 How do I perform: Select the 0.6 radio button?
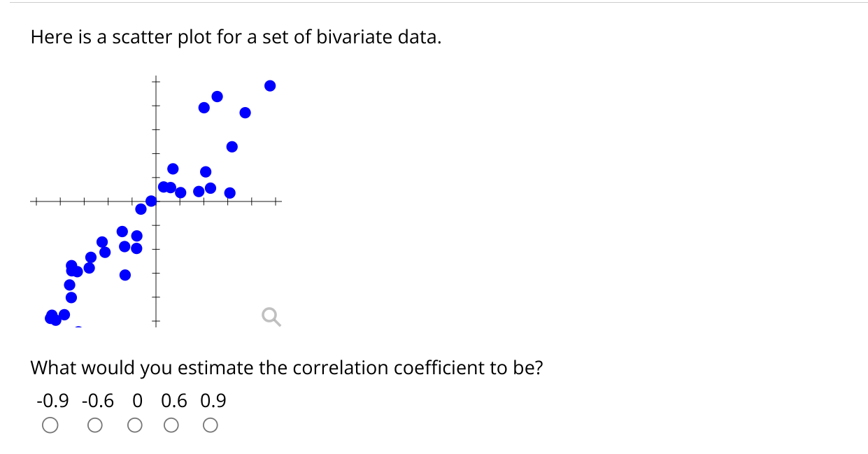pyautogui.click(x=171, y=424)
